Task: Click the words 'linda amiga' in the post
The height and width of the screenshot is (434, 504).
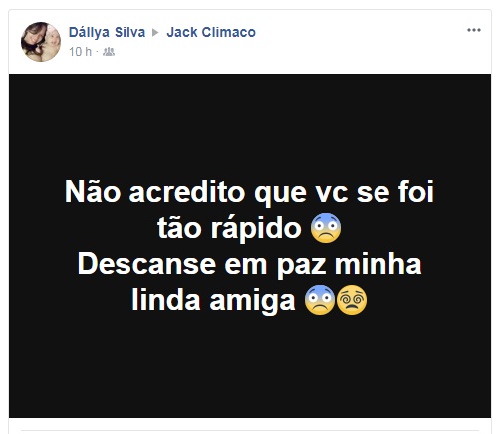Action: tap(213, 300)
